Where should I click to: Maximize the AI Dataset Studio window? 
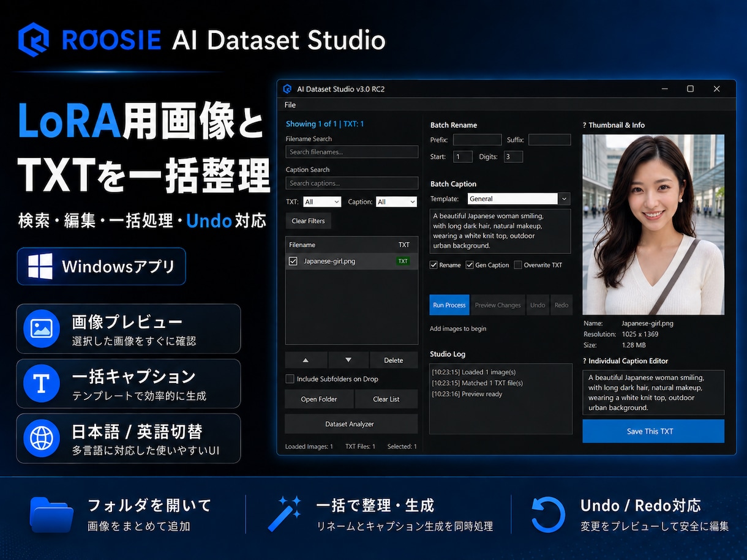[x=690, y=89]
